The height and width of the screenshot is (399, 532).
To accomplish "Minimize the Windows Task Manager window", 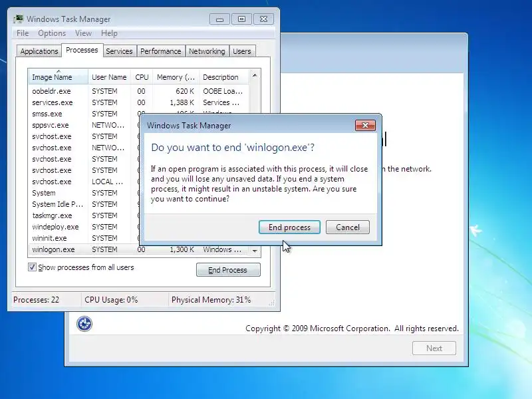I will click(x=219, y=19).
